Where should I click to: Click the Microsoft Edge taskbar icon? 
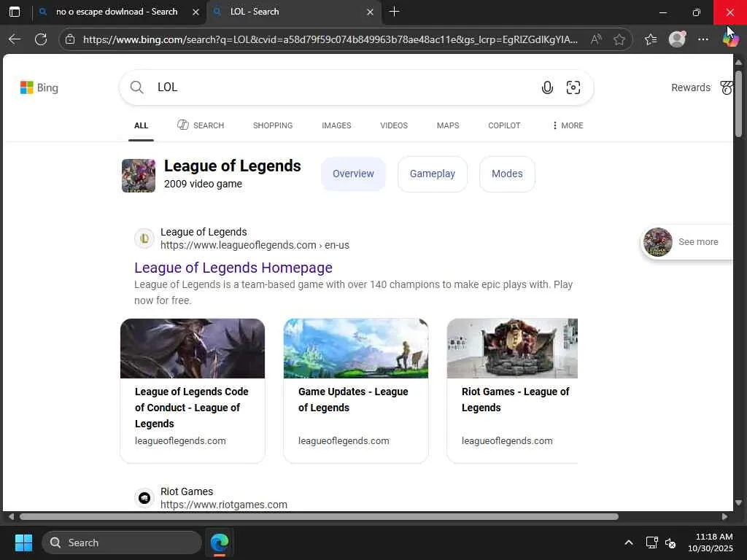pos(220,542)
